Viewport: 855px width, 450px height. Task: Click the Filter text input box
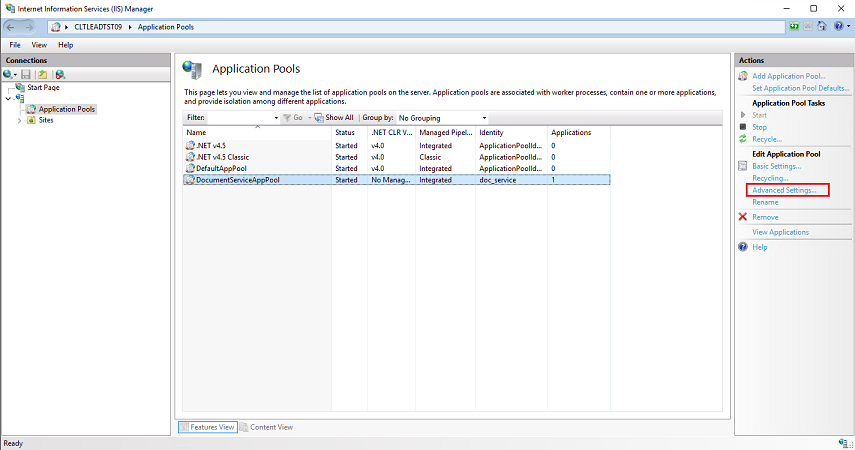[240, 118]
